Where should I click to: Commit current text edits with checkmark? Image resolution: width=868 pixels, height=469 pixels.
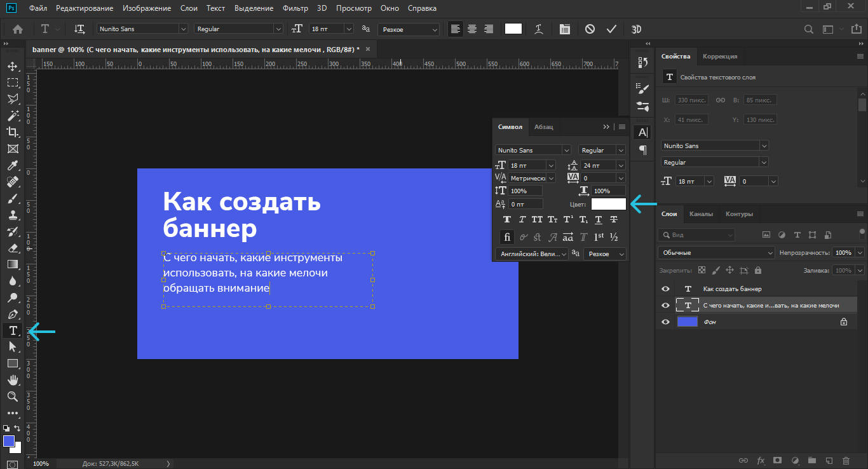tap(611, 29)
